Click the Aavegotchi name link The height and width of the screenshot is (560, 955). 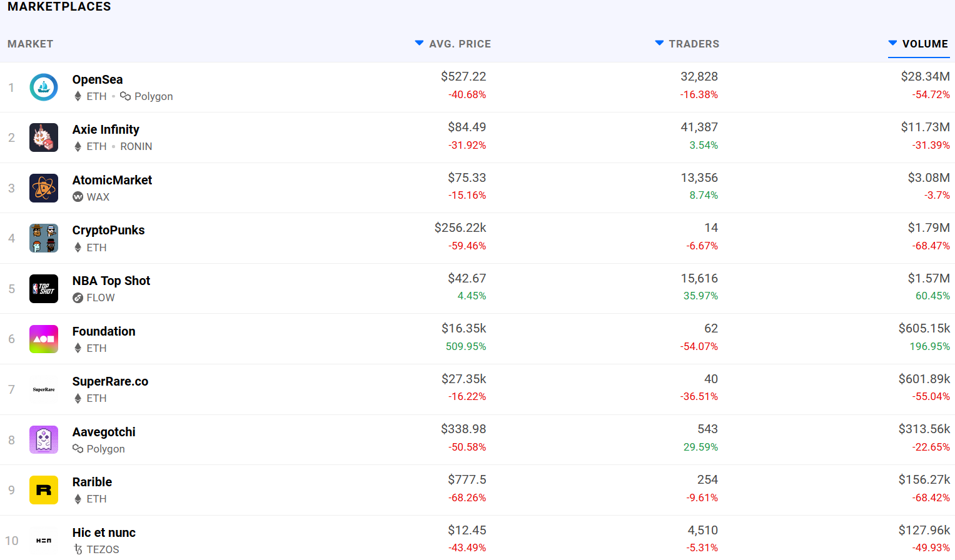tap(104, 432)
